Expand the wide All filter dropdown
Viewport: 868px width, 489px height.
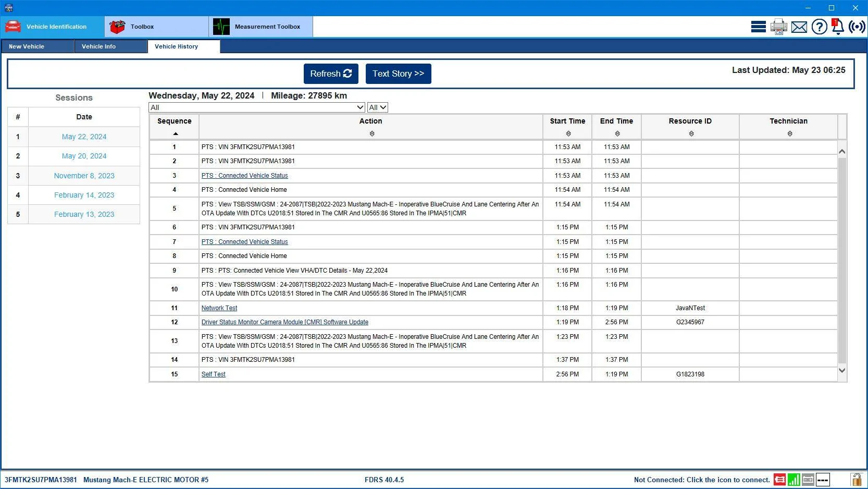click(x=257, y=107)
